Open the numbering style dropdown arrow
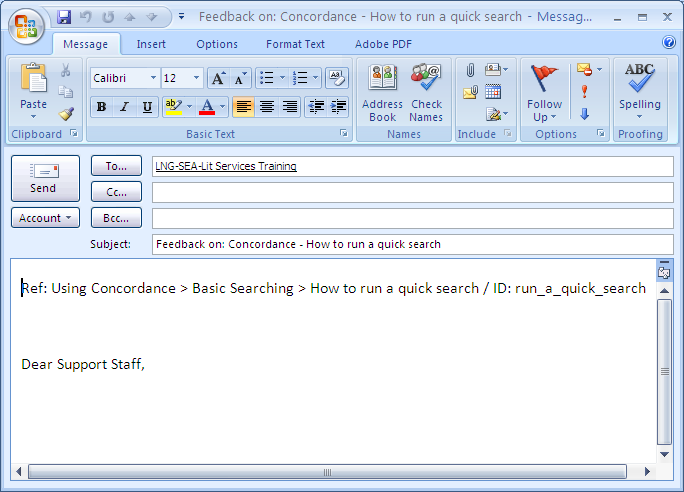The width and height of the screenshot is (684, 492). (x=315, y=78)
